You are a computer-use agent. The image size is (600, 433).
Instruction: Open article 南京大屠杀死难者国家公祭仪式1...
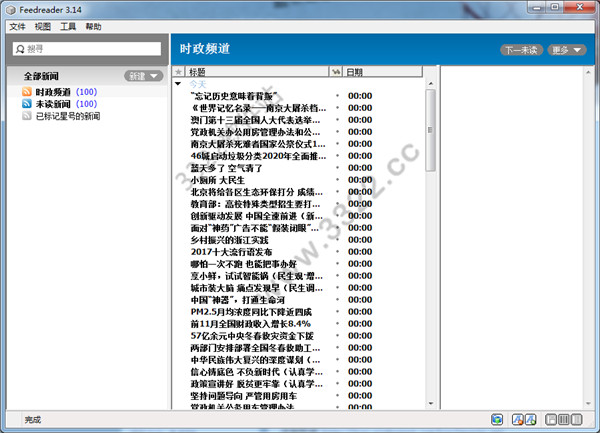[258, 144]
